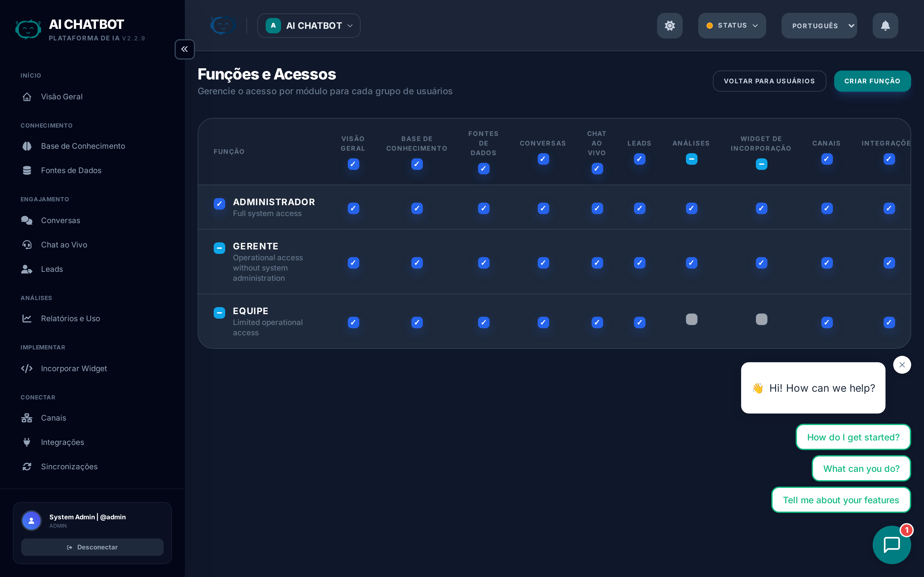This screenshot has width=924, height=577.
Task: Open the Canais connection page
Action: click(54, 417)
